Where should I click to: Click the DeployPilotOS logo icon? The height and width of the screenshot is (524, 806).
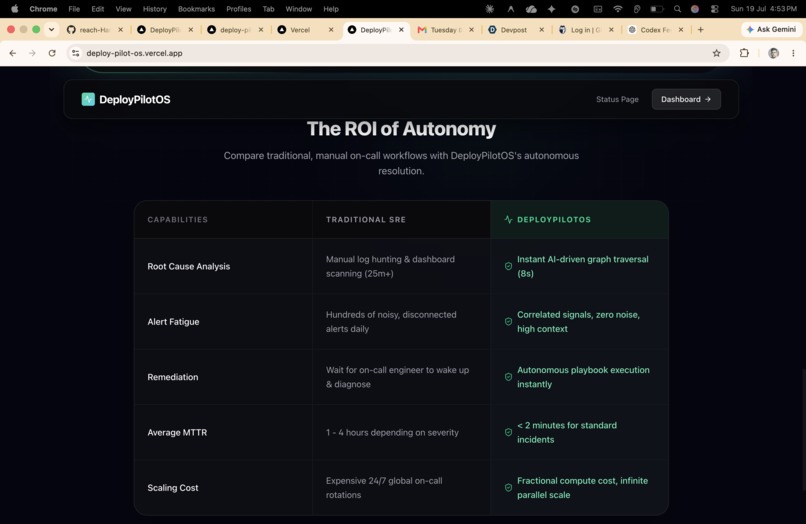coord(88,99)
